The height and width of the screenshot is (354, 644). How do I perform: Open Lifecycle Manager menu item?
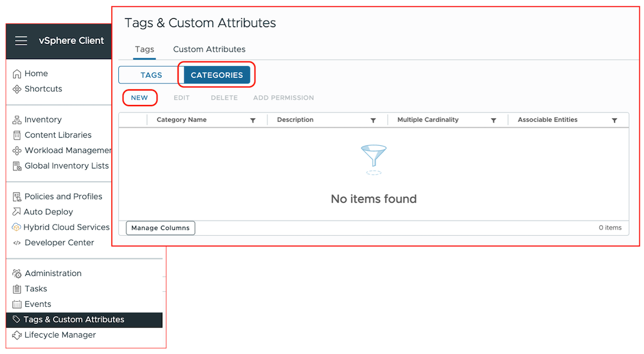coord(60,335)
